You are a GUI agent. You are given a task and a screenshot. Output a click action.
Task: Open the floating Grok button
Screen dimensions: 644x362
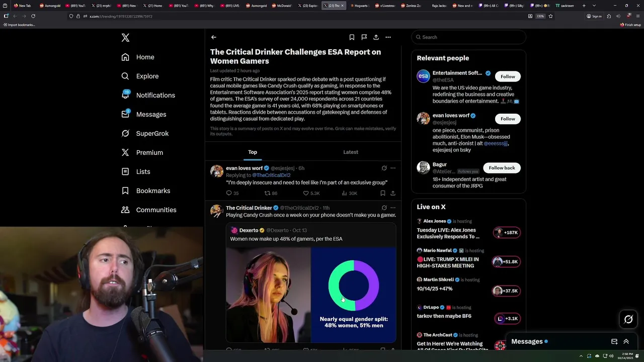(628, 319)
